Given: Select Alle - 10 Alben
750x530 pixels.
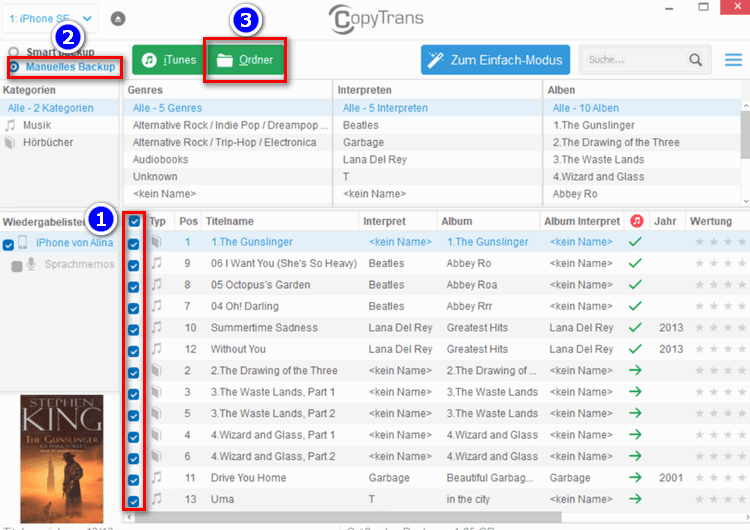Looking at the screenshot, I should (x=642, y=108).
